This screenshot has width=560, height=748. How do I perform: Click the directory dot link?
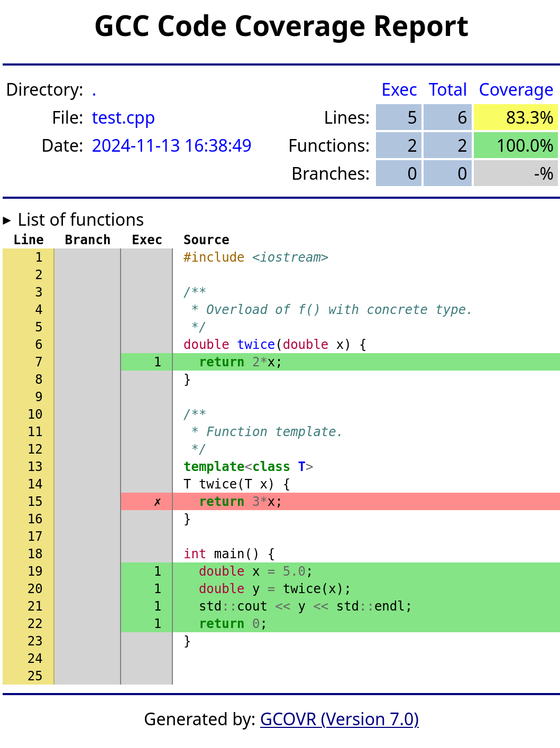[94, 90]
